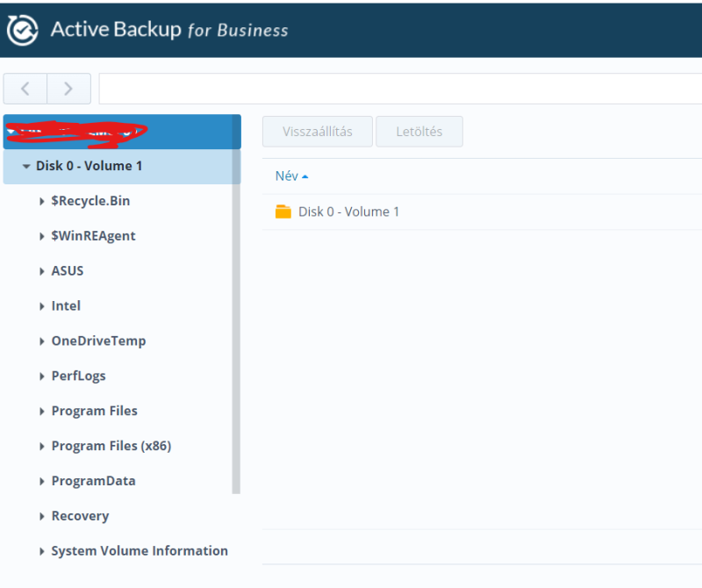Click the path address bar field
The height and width of the screenshot is (588, 702).
400,89
